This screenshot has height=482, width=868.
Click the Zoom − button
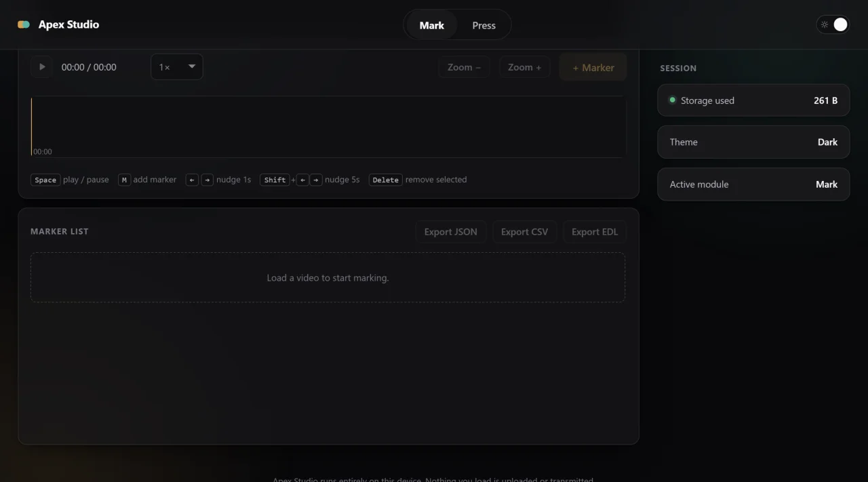[464, 67]
